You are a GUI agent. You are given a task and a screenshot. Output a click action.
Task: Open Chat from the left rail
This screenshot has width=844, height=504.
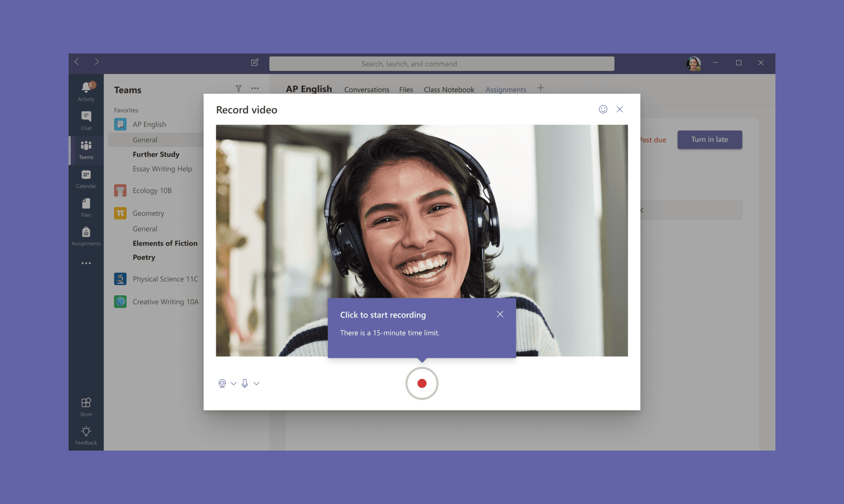coord(86,120)
